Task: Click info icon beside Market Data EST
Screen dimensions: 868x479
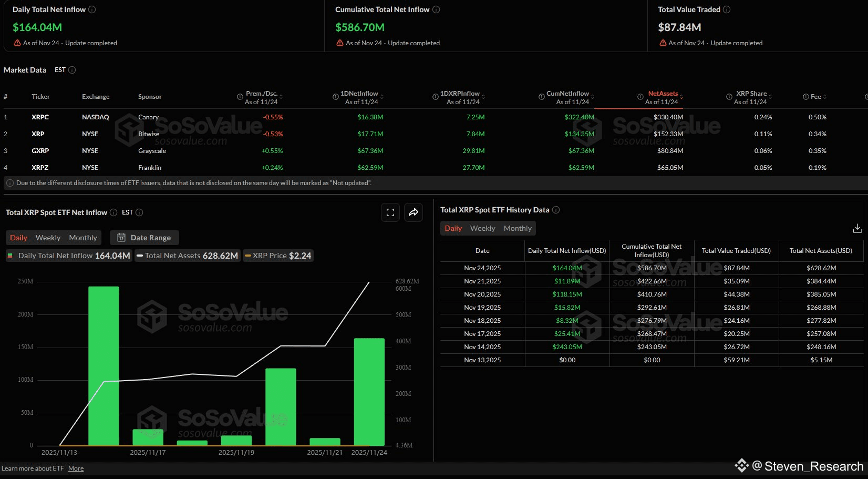Action: pos(72,70)
